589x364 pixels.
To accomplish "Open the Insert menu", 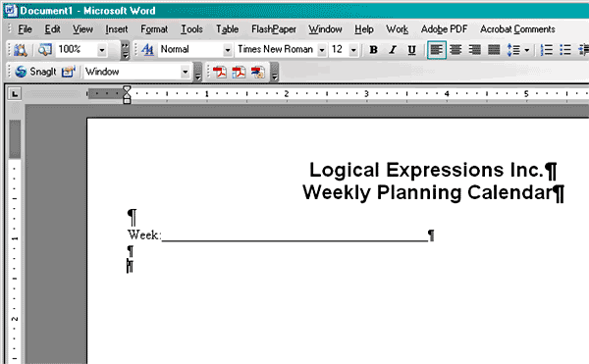I will (x=117, y=29).
